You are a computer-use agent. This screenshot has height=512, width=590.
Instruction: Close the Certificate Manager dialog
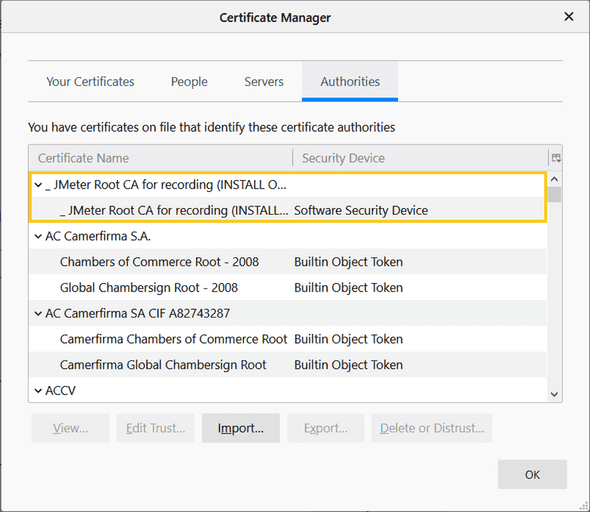(x=569, y=17)
